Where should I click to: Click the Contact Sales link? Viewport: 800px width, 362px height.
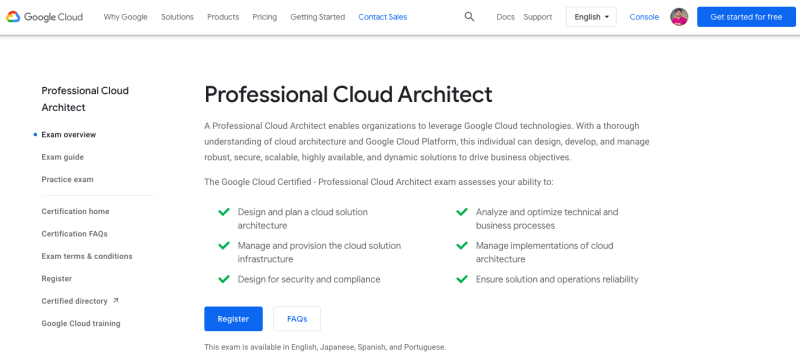(383, 17)
